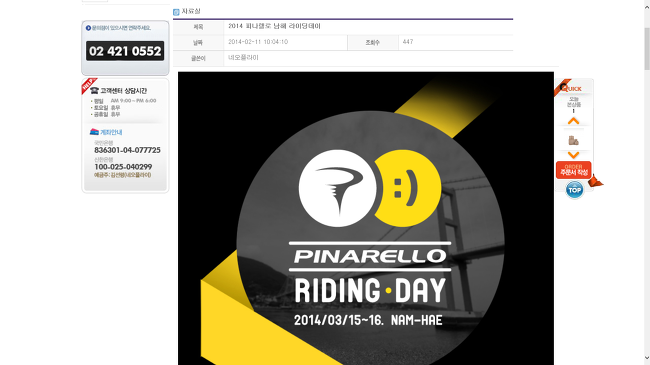
Task: Jump to page top with TOP button
Action: click(x=575, y=190)
